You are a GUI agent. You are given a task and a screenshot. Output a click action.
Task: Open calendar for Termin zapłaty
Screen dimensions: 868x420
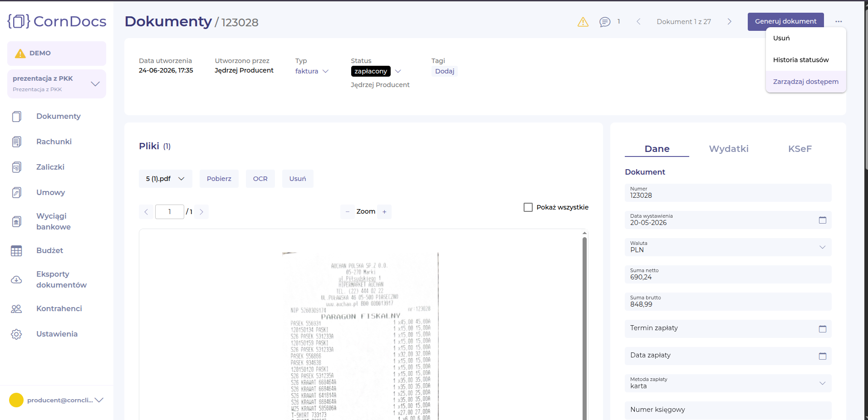pyautogui.click(x=823, y=329)
